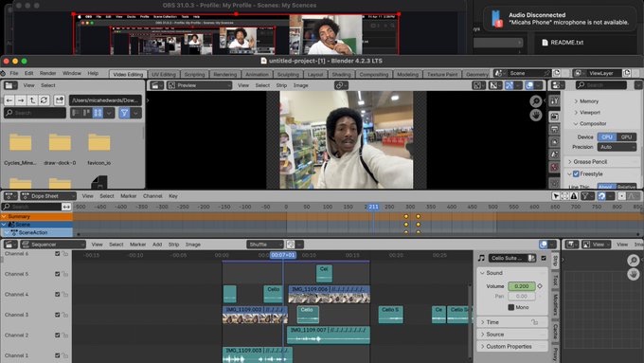This screenshot has height=363, width=644.
Task: Click the file browser search field
Action: 35,113
